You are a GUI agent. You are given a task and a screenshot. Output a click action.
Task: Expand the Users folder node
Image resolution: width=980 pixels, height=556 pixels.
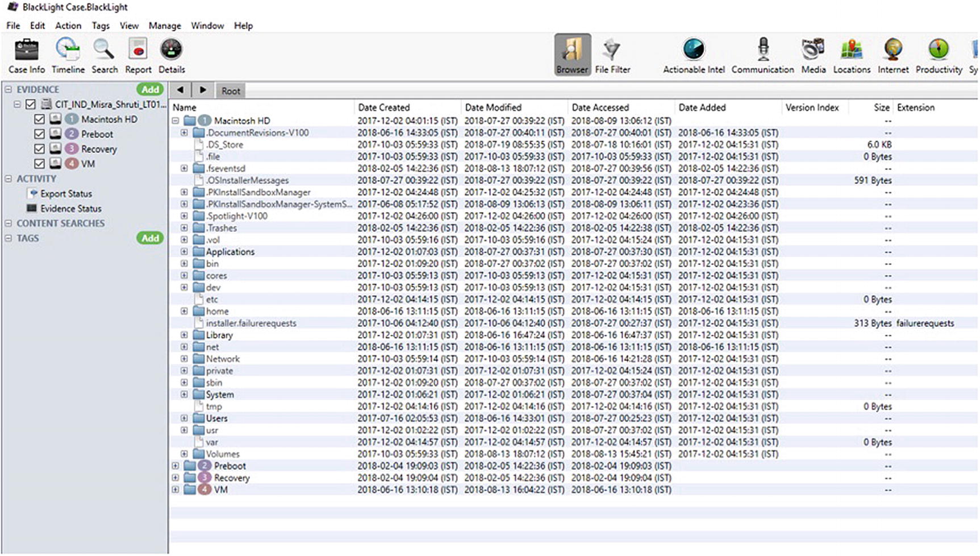[184, 418]
